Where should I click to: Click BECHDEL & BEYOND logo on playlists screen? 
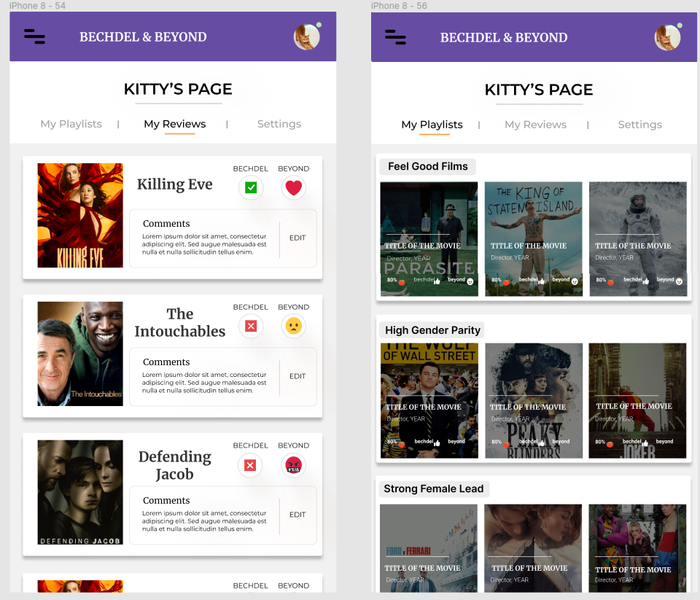pyautogui.click(x=504, y=37)
